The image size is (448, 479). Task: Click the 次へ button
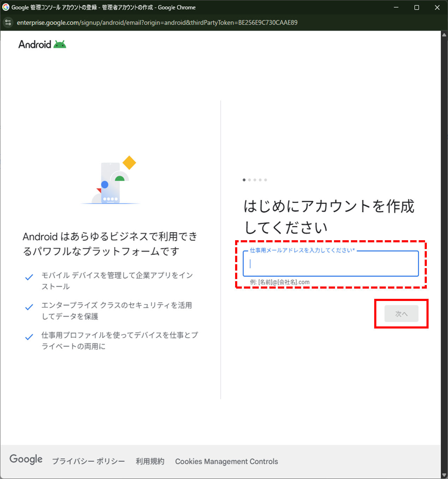point(401,314)
